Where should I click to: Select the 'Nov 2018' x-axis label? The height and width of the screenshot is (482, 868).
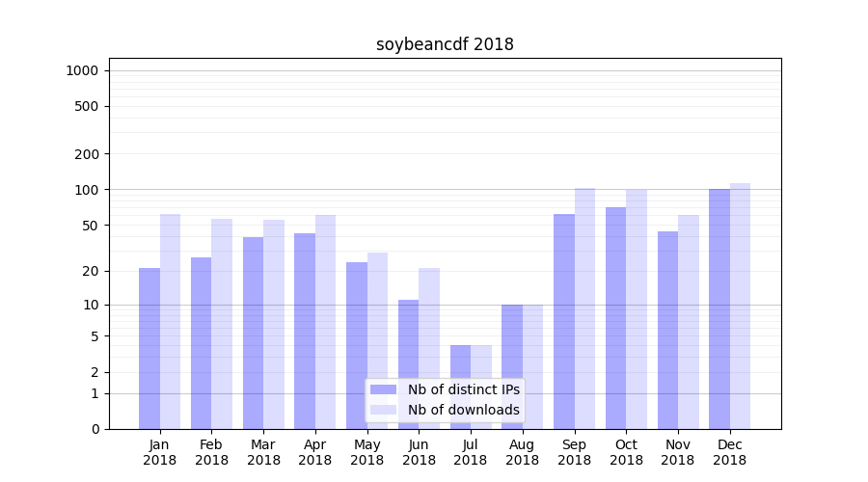pos(678,452)
